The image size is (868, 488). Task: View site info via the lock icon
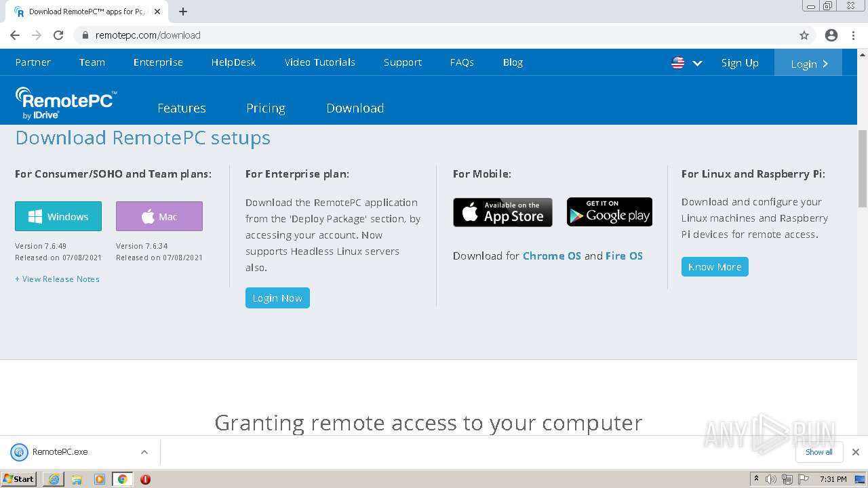click(85, 35)
